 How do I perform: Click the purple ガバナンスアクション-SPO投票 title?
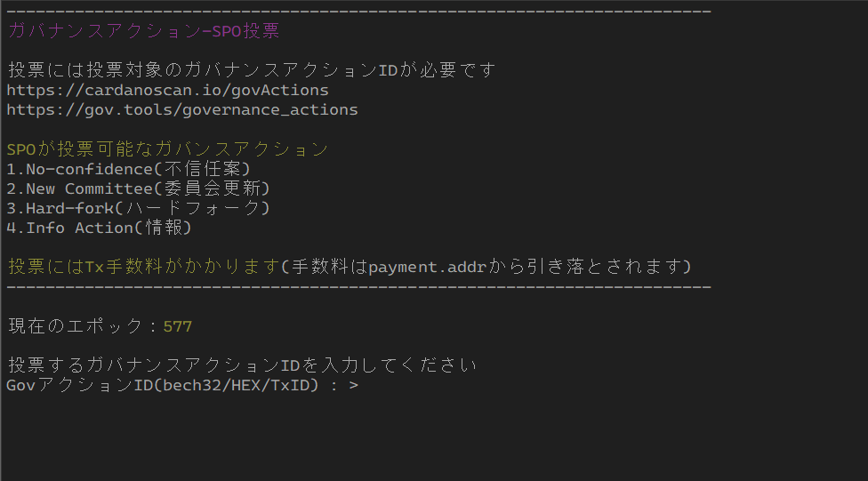143,31
